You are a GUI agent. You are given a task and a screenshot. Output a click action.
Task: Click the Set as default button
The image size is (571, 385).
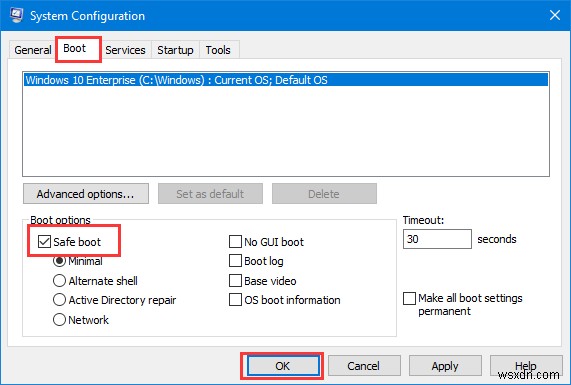(210, 194)
